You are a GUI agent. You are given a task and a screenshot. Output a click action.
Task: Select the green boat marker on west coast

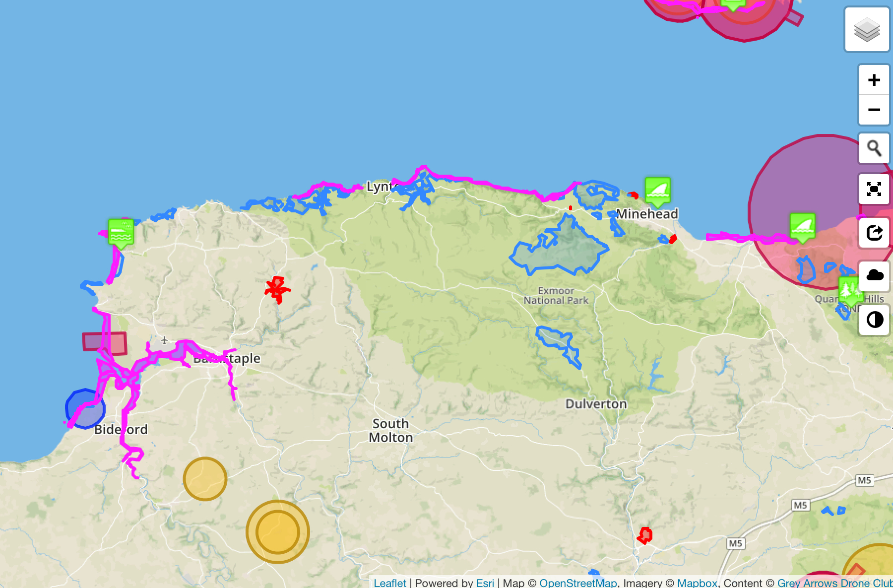pyautogui.click(x=121, y=232)
